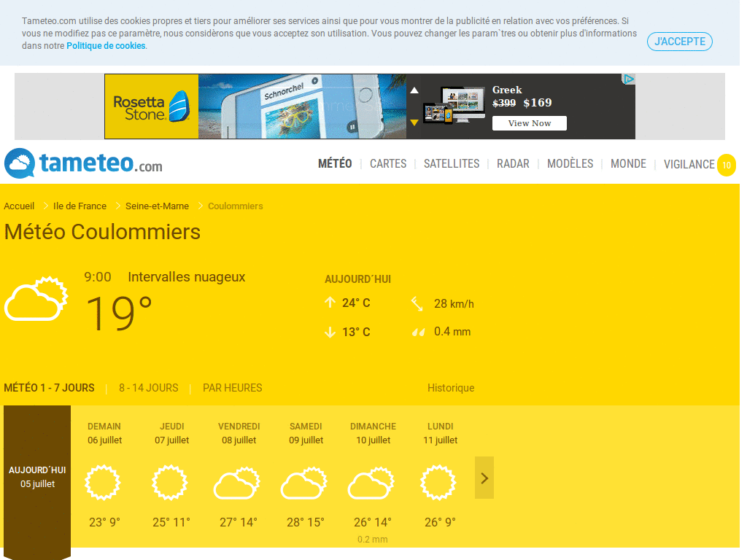Viewport: 747px width, 560px height.
Task: Click the Historique link
Action: pyautogui.click(x=451, y=388)
